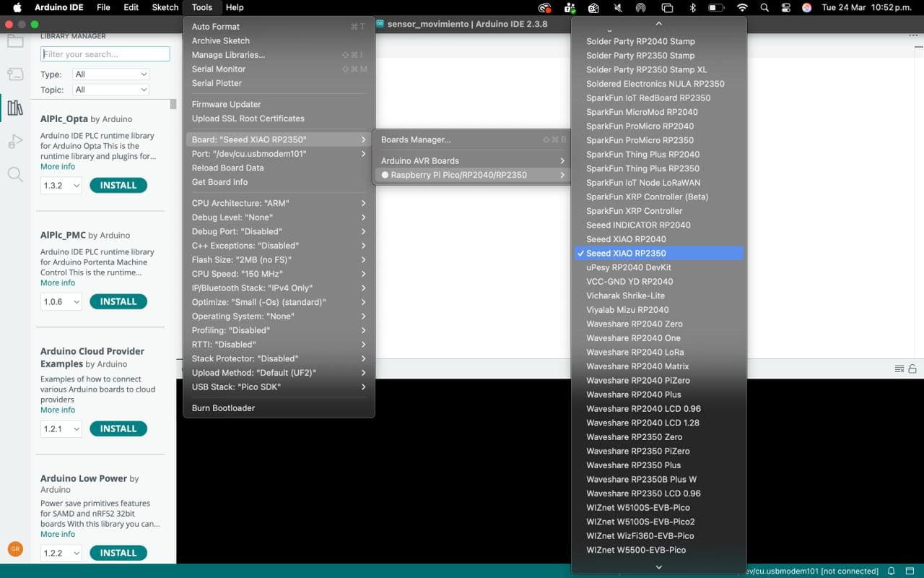The width and height of the screenshot is (924, 578).
Task: Open the Sketchbook folder icon in sidebar
Action: 15,40
